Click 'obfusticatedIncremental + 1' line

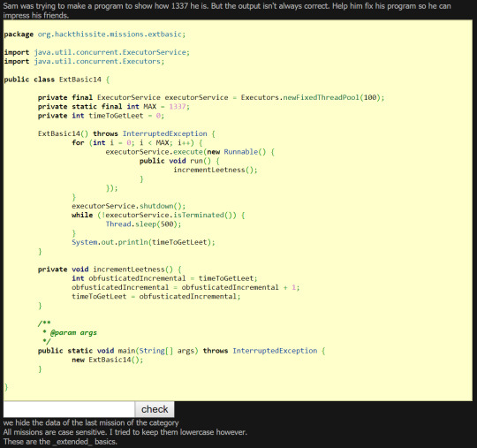[x=185, y=287]
